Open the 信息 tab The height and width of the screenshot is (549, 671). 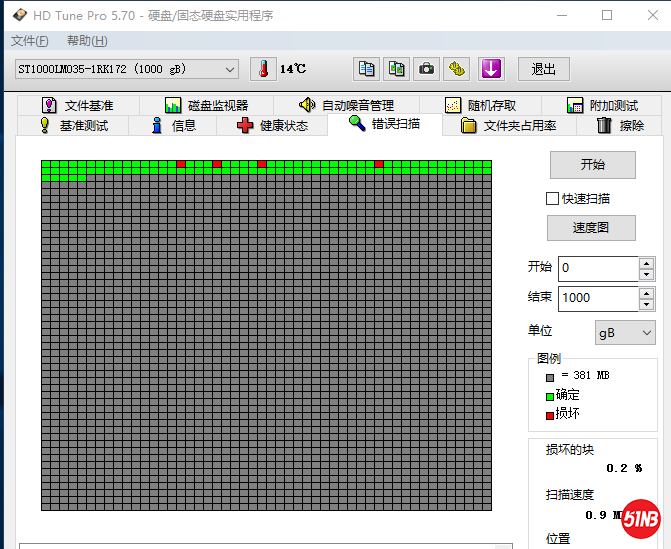click(173, 126)
